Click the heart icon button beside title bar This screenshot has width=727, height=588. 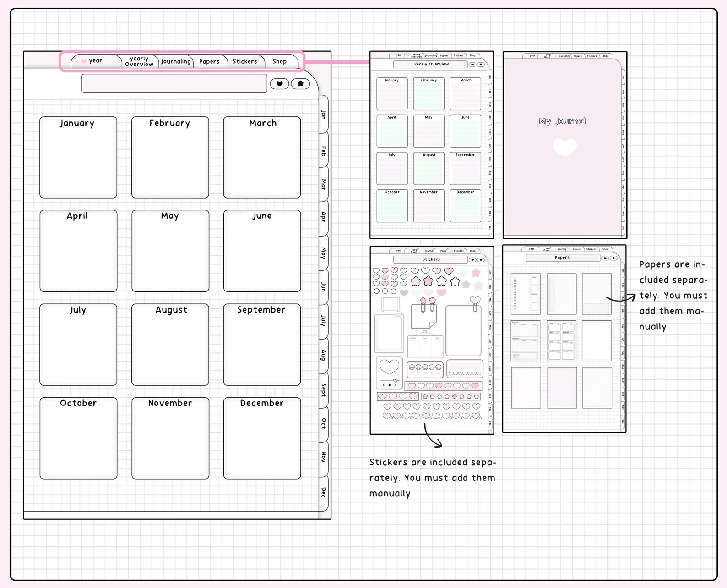(x=279, y=84)
